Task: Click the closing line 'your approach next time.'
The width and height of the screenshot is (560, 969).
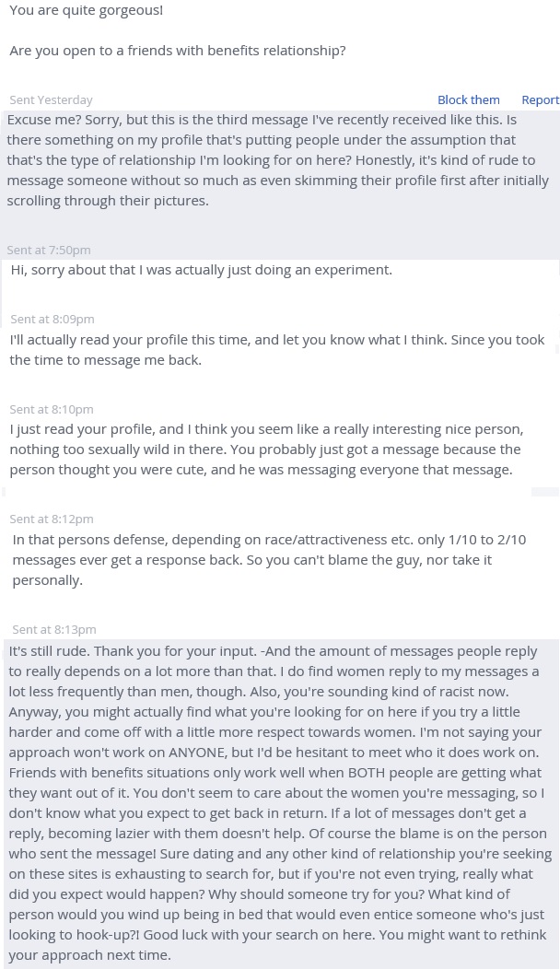Action: [89, 954]
